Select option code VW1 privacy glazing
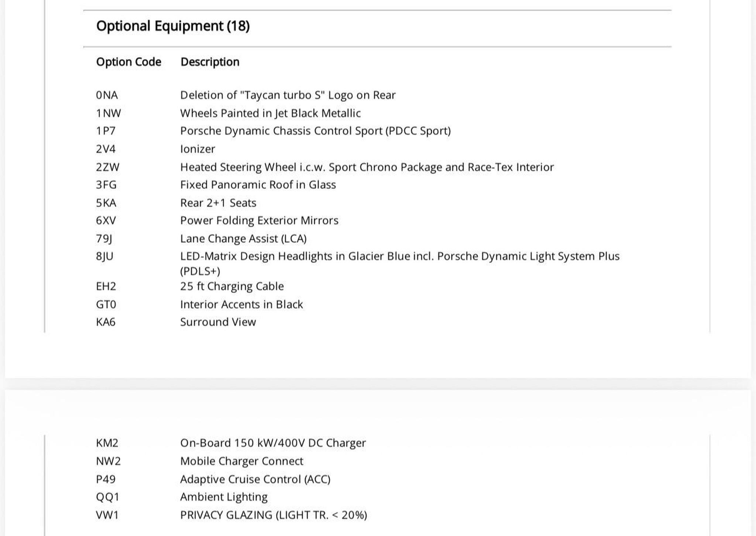 [107, 515]
